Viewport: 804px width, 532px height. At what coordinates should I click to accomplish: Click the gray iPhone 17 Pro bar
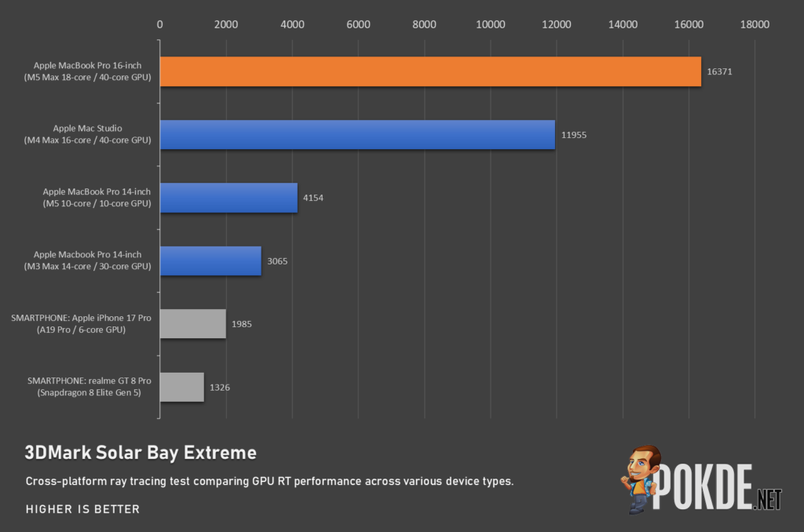click(193, 324)
